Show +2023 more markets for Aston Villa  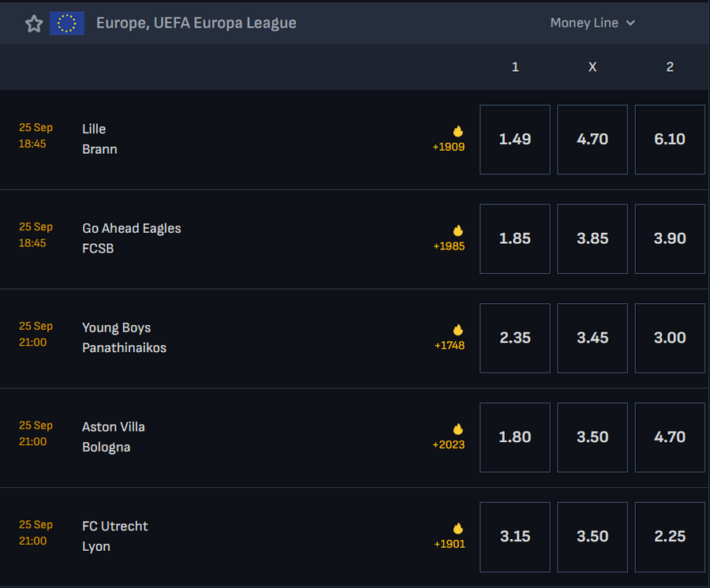point(448,445)
